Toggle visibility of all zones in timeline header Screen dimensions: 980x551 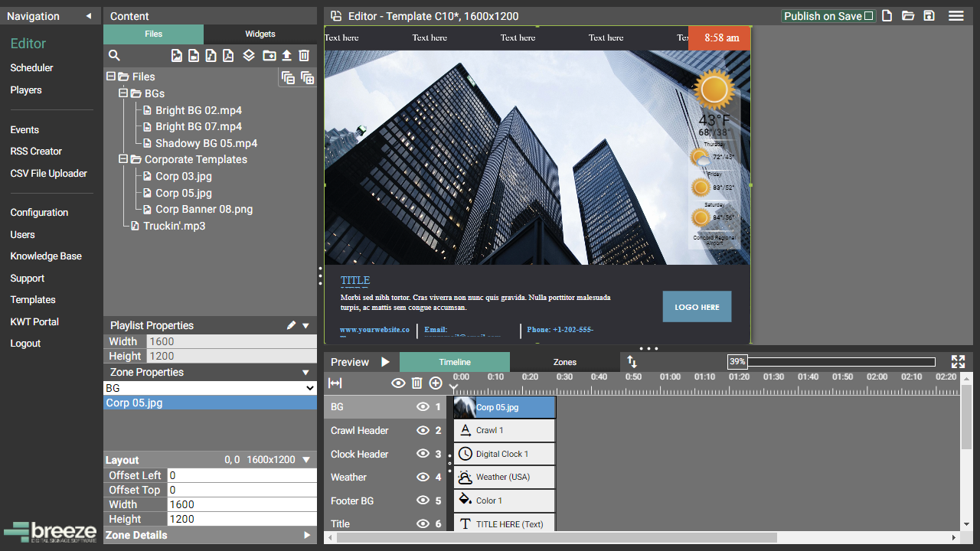coord(398,383)
